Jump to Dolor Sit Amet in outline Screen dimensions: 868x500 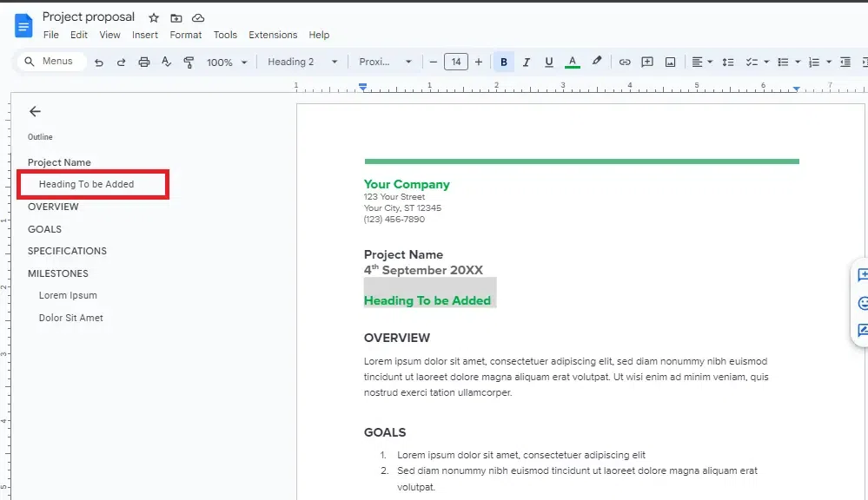[x=71, y=318]
